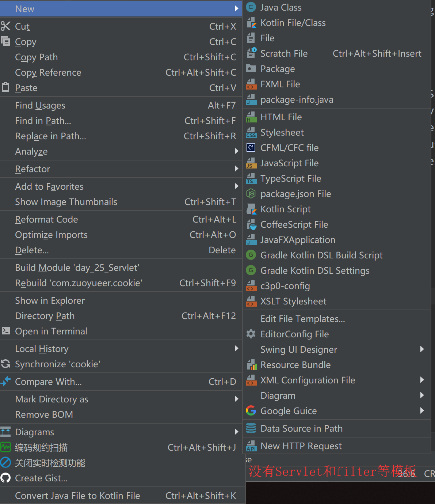435x504 pixels.
Task: Select Show Image Thumbnails entry
Action: (x=121, y=202)
